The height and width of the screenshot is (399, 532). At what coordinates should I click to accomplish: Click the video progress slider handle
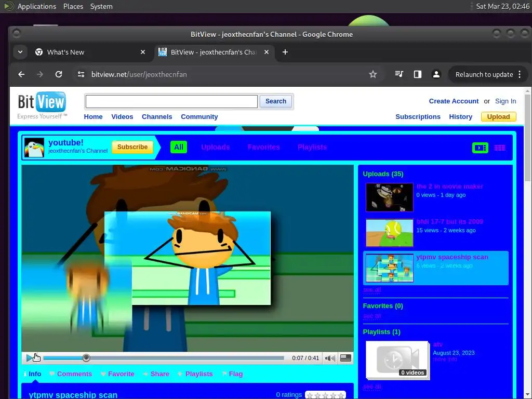tap(86, 357)
